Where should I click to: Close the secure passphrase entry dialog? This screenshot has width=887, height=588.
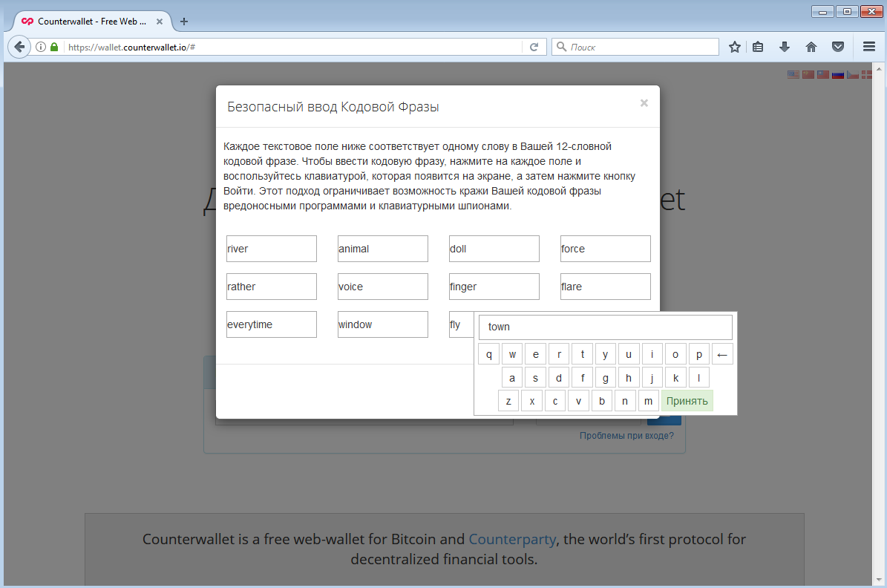(644, 103)
